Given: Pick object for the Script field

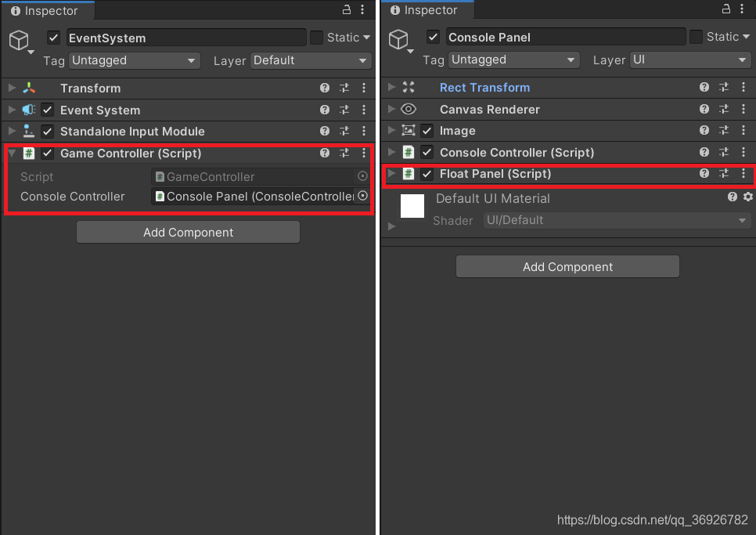Looking at the screenshot, I should tap(362, 176).
